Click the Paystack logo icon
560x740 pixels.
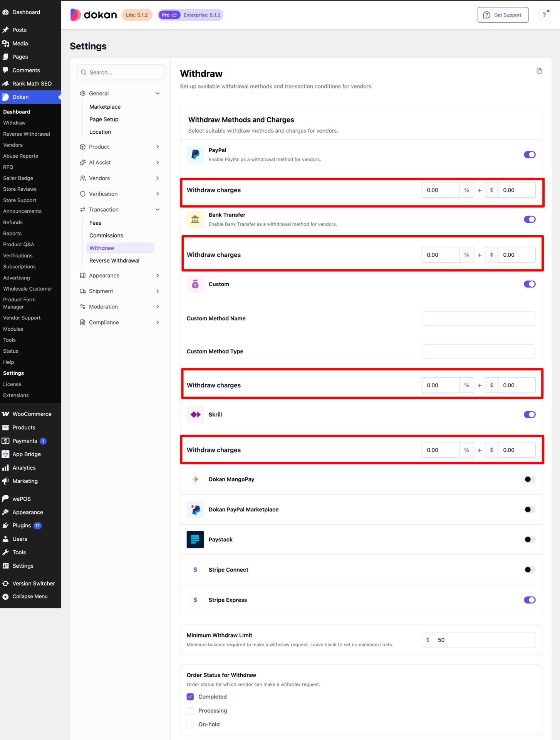pyautogui.click(x=195, y=540)
